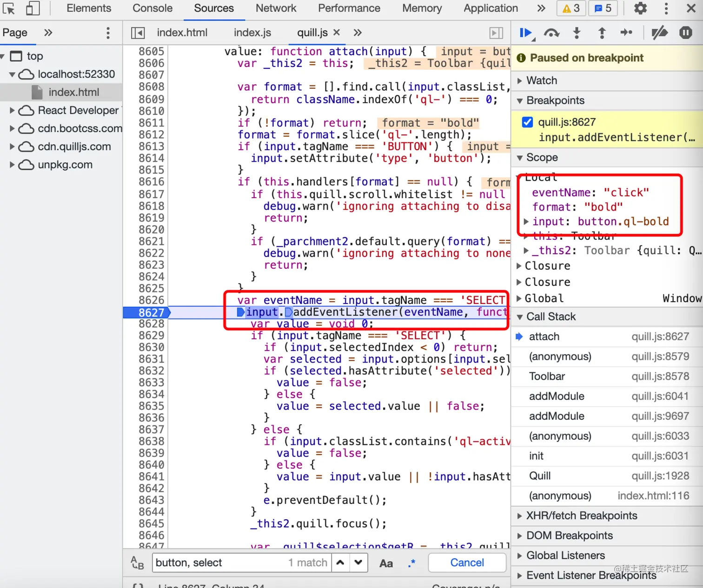Image resolution: width=703 pixels, height=588 pixels.
Task: Close the DevTools panel
Action: tap(691, 8)
